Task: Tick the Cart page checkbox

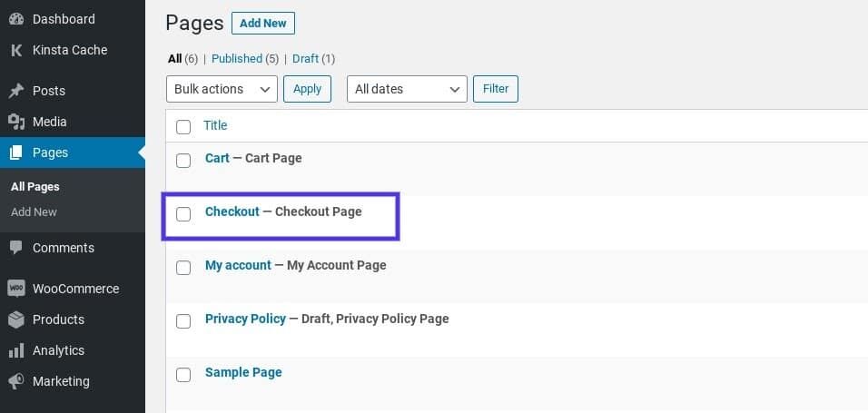Action: pos(183,161)
